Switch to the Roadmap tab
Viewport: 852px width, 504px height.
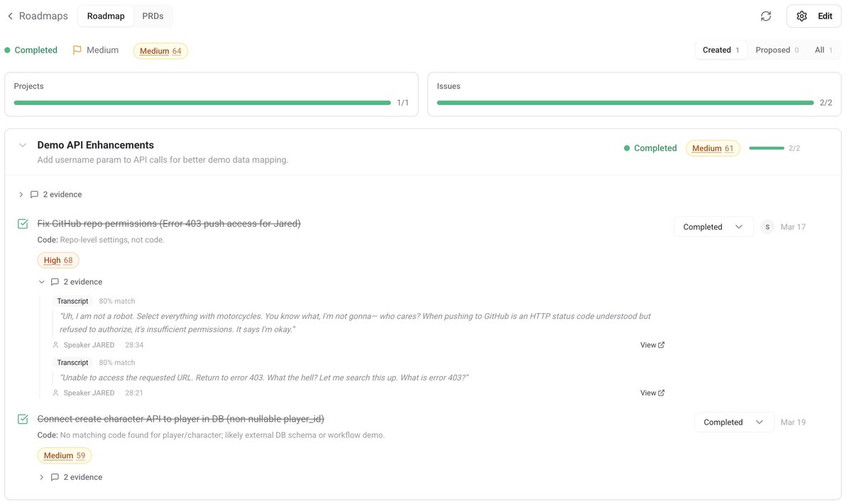pos(106,16)
